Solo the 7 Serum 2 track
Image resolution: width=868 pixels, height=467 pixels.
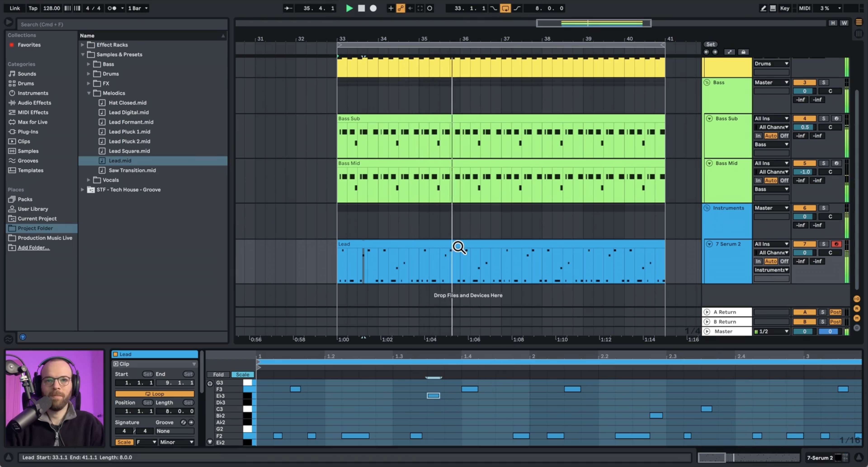(823, 244)
